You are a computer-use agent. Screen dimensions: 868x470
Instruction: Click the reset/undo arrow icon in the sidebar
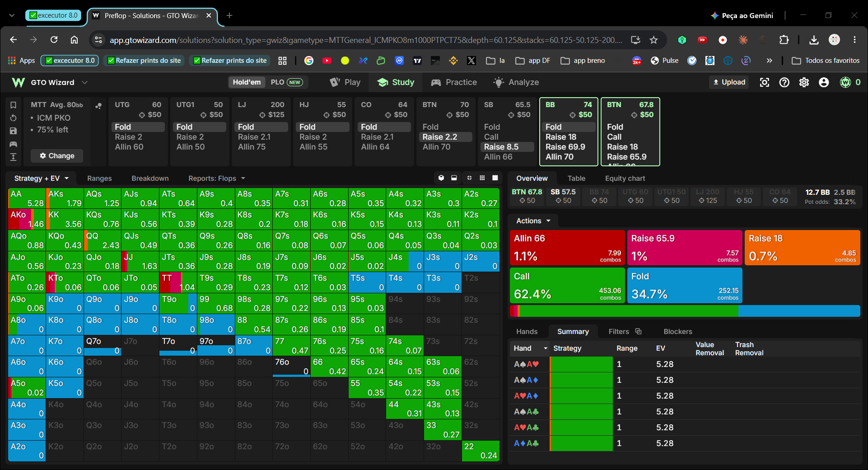[x=13, y=118]
